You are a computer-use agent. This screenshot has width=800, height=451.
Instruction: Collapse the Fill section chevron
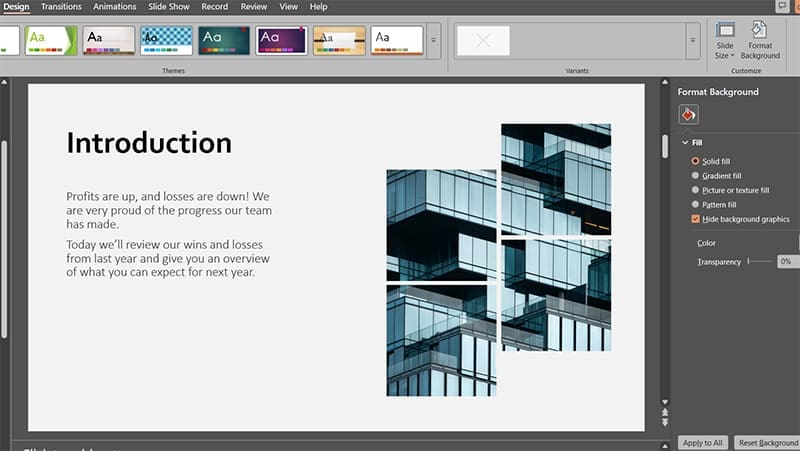pos(685,143)
